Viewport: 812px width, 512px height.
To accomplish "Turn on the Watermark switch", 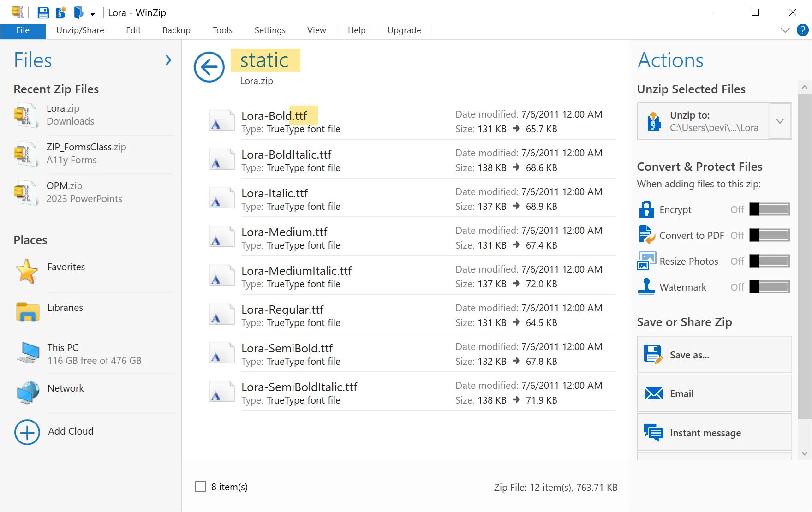I will 770,287.
